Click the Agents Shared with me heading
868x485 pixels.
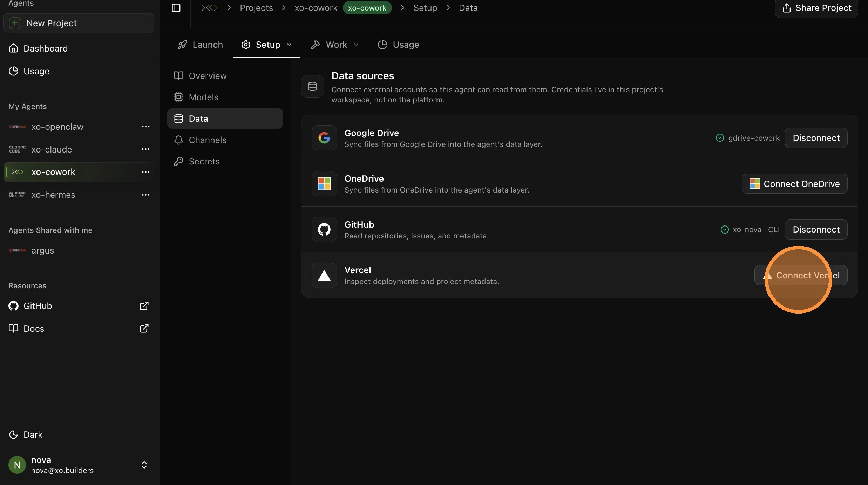coord(50,230)
